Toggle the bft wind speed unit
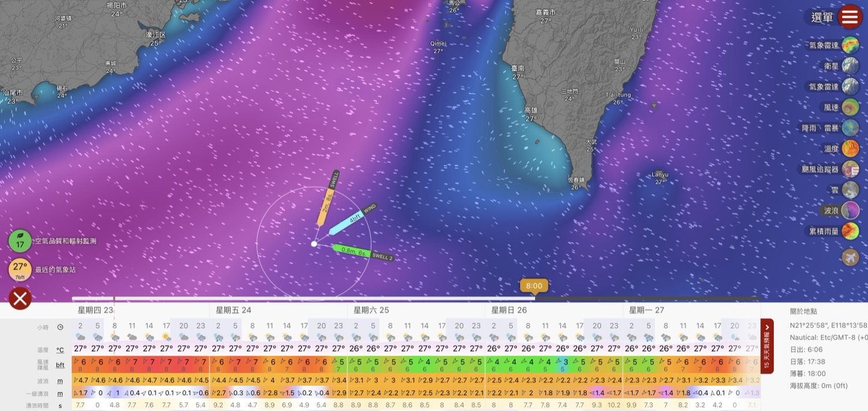 point(60,365)
